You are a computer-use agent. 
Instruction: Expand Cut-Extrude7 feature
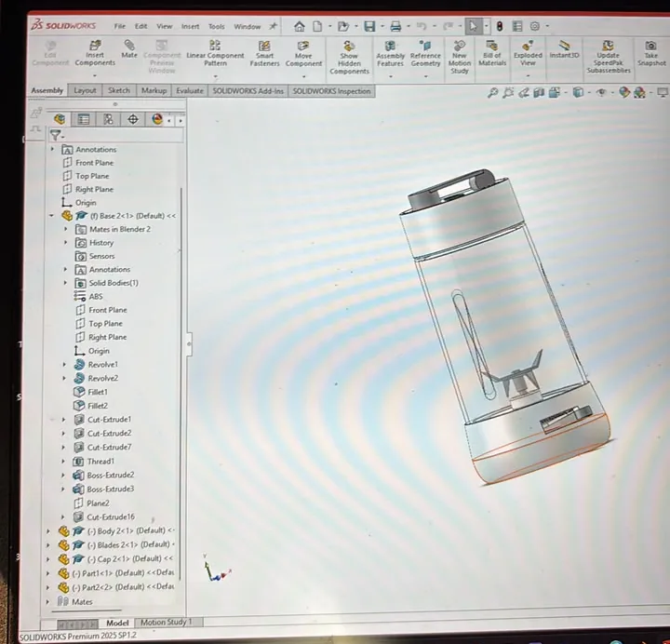[x=63, y=447]
